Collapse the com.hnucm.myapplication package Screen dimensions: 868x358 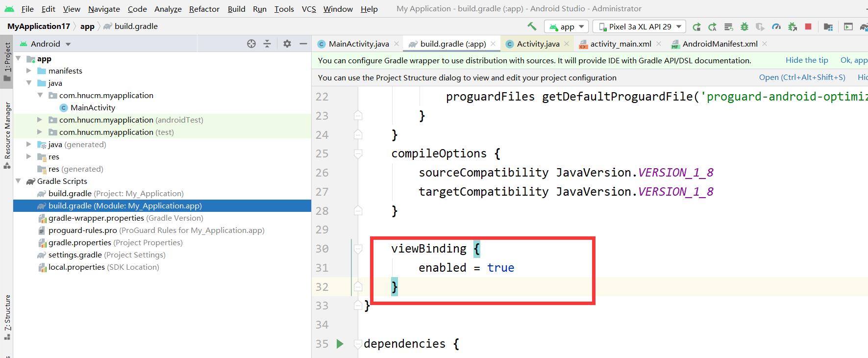click(x=40, y=95)
